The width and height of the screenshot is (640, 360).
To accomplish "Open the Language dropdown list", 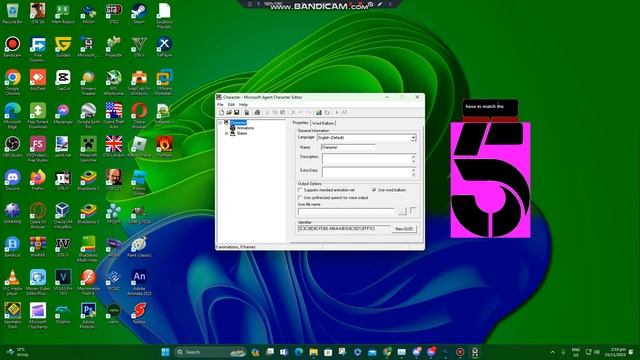I will tap(413, 138).
